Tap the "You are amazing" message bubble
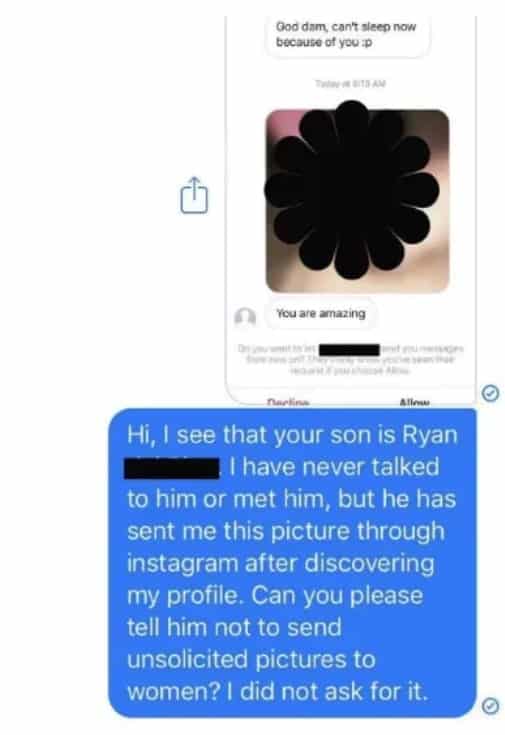The width and height of the screenshot is (505, 735). [x=321, y=313]
